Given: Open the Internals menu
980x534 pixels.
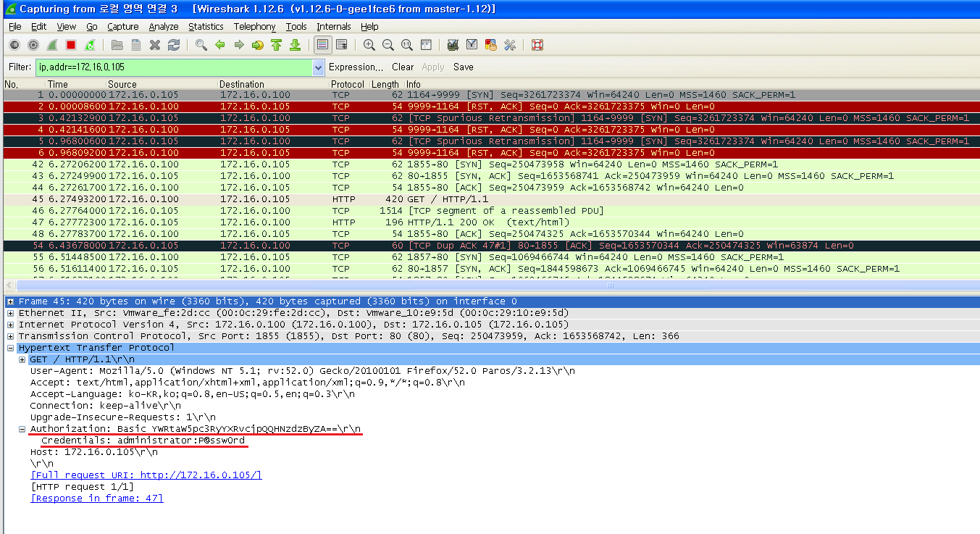Looking at the screenshot, I should 334,26.
